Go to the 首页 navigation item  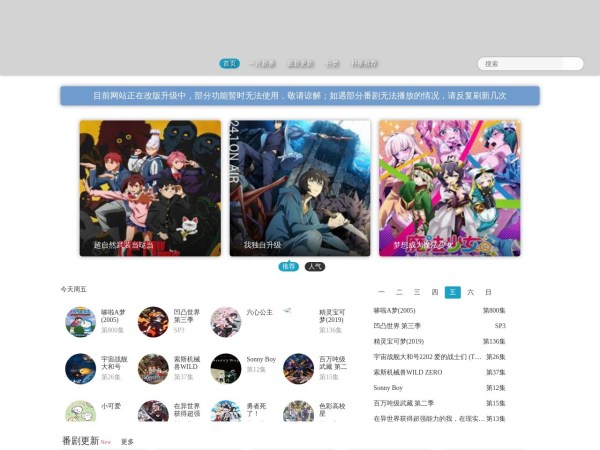click(230, 63)
